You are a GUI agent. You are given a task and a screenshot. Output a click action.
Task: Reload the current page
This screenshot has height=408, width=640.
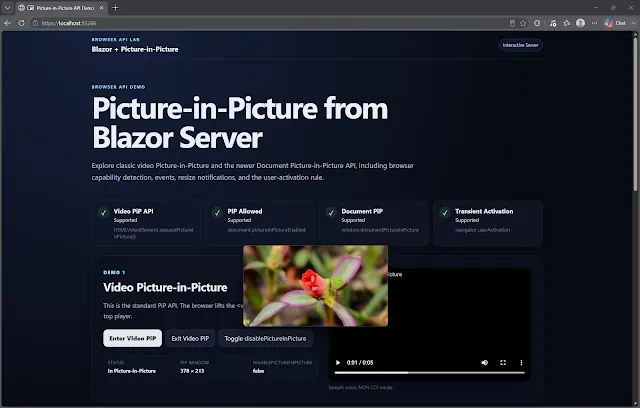(x=22, y=23)
